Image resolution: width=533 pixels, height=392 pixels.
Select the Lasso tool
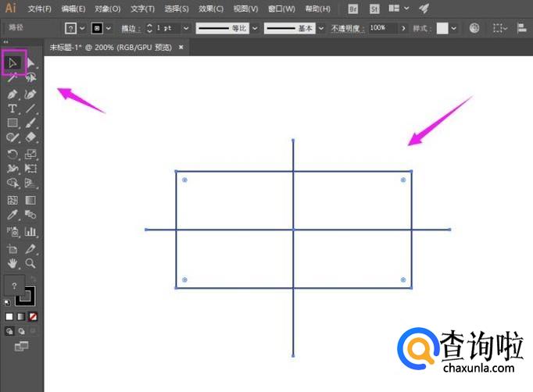(x=30, y=78)
